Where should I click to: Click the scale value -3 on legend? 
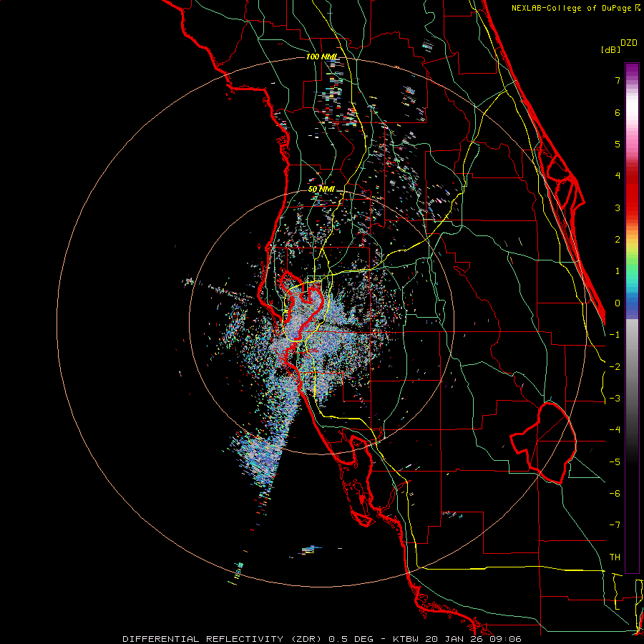click(x=615, y=399)
